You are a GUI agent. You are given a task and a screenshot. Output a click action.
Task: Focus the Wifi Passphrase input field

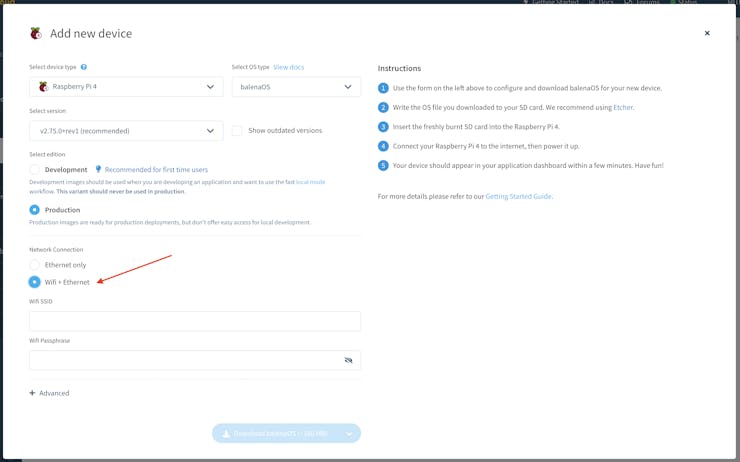click(195, 361)
